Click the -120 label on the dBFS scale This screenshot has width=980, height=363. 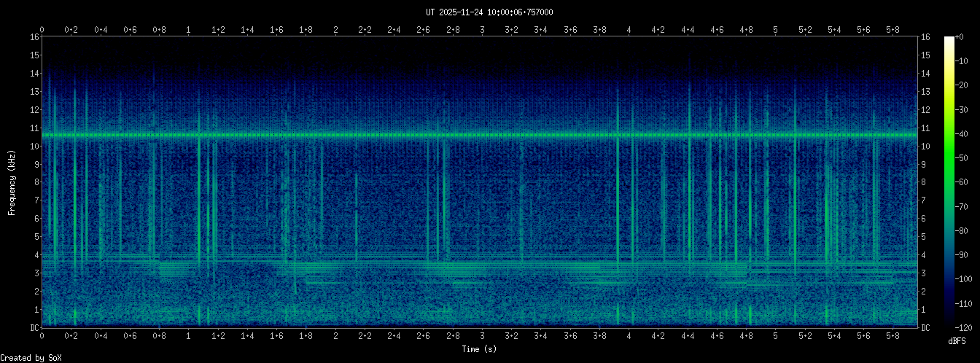(x=968, y=327)
